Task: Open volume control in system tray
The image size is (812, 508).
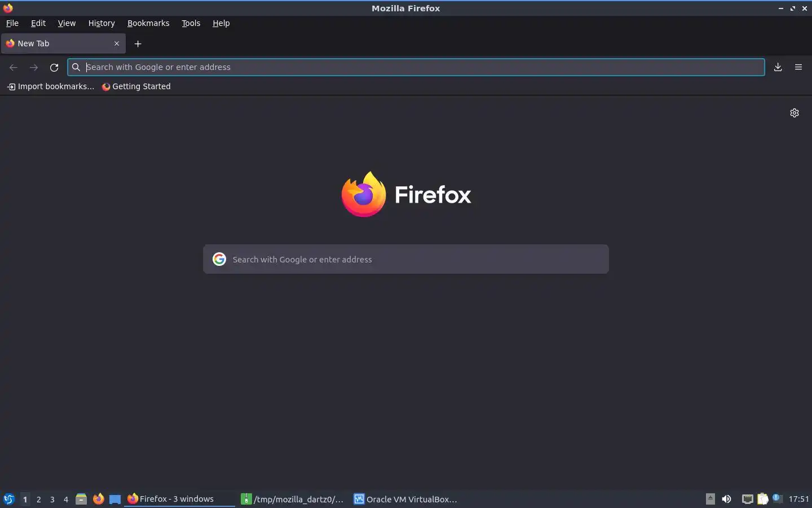Action: pyautogui.click(x=726, y=499)
